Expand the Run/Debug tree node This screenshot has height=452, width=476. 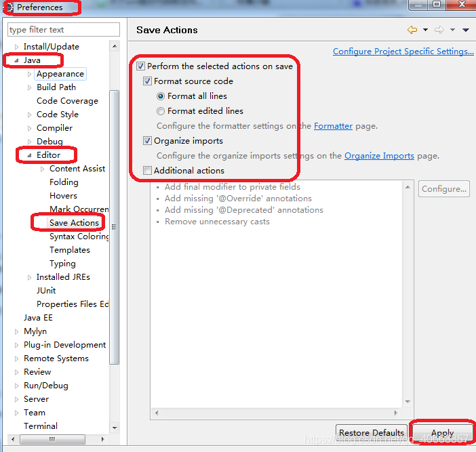[17, 386]
